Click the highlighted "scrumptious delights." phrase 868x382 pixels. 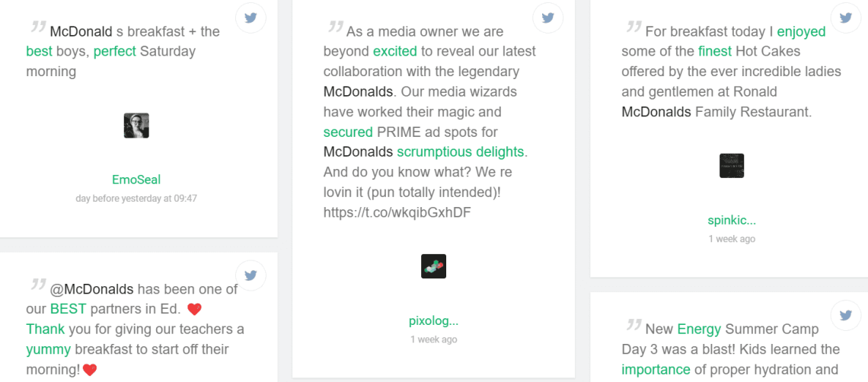pyautogui.click(x=461, y=151)
